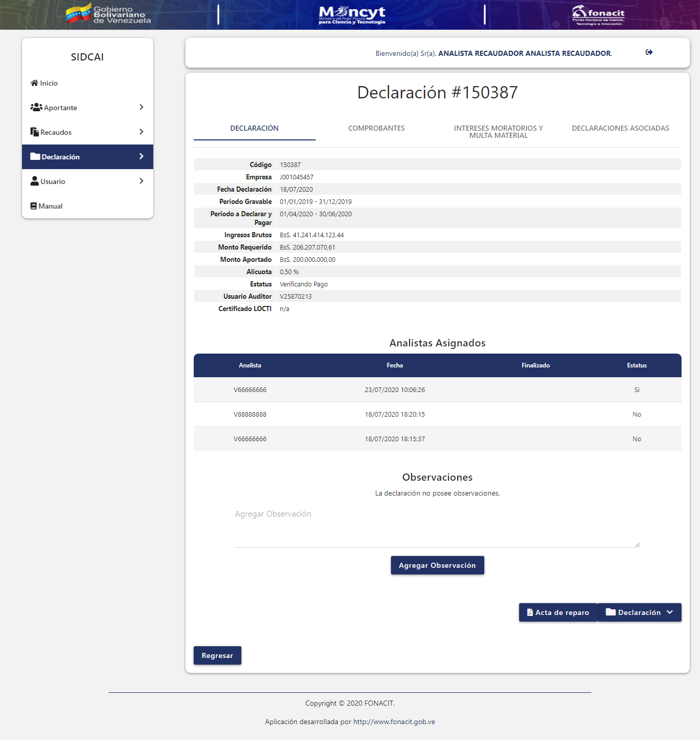Click the Usuario person icon

(34, 181)
